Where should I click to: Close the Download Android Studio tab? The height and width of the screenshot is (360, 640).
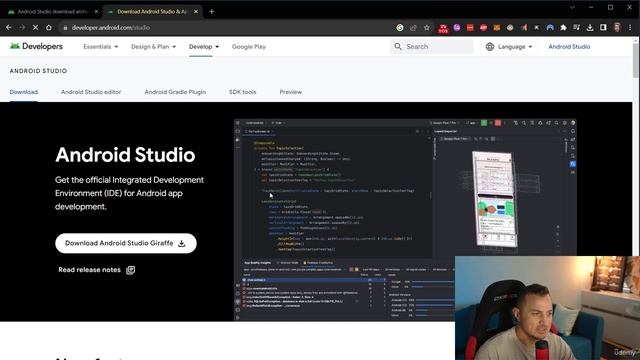[196, 11]
